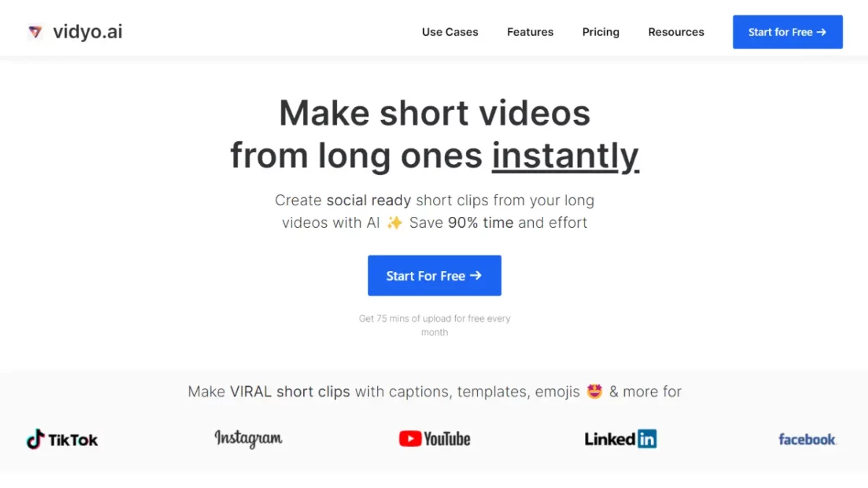868x488 pixels.
Task: Open the LinkedIn logo
Action: (621, 439)
